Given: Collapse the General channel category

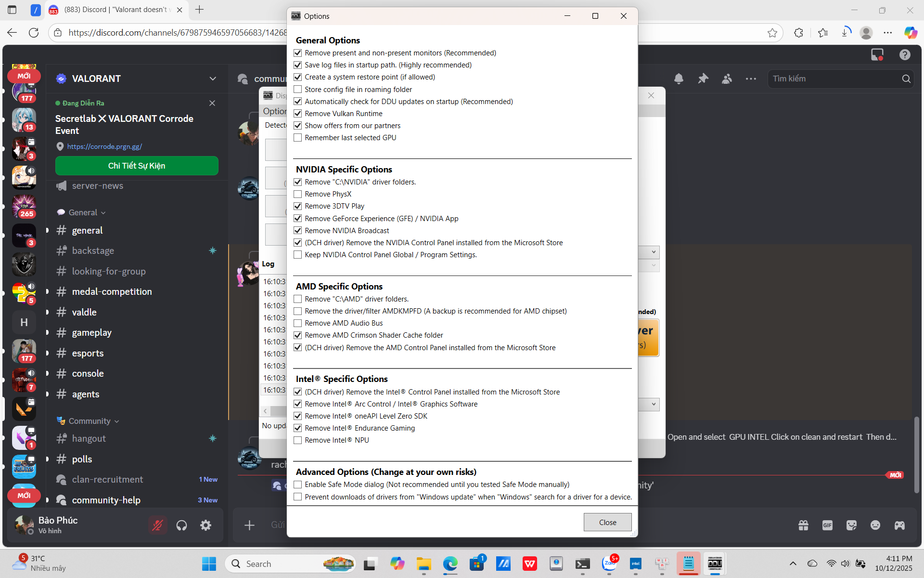Looking at the screenshot, I should pyautogui.click(x=83, y=212).
